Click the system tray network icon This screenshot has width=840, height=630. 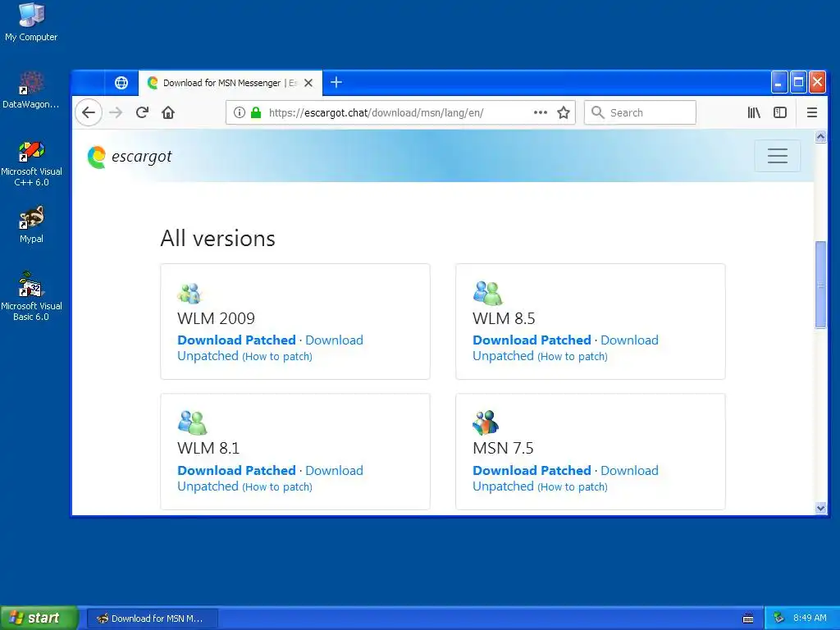point(779,619)
